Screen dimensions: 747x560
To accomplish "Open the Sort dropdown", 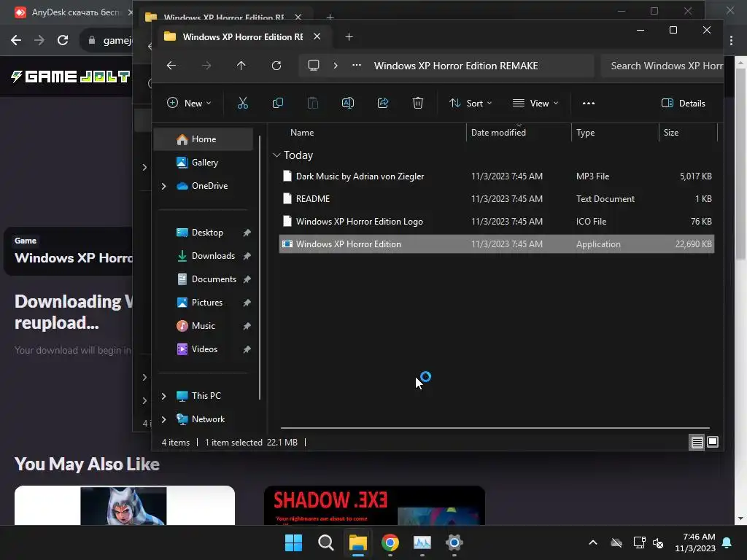I will 471,103.
